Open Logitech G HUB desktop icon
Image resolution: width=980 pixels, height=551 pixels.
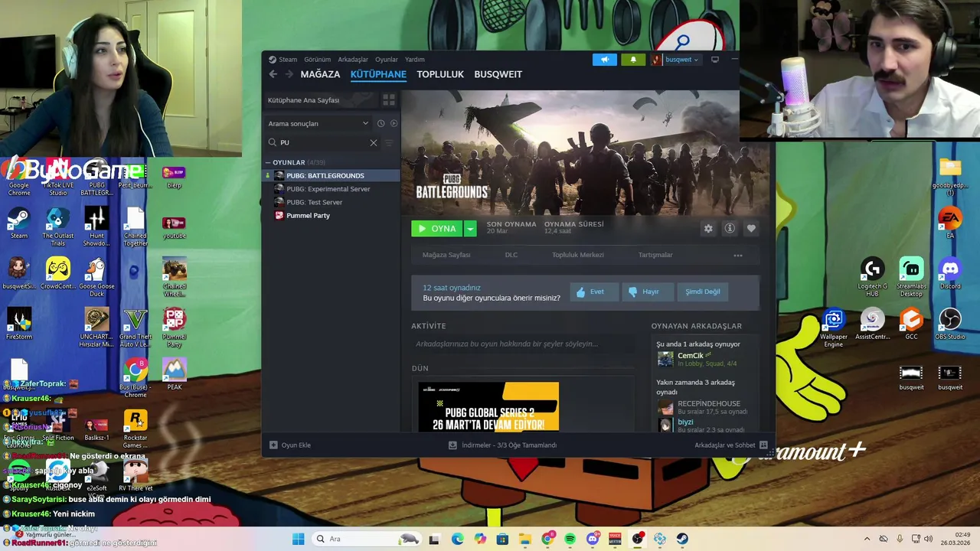click(x=872, y=278)
